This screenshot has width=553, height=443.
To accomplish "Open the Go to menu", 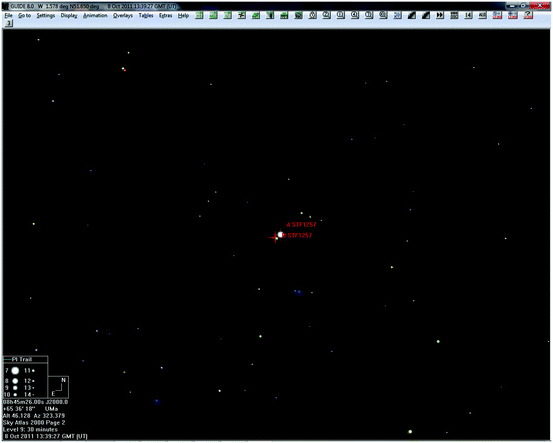I will coord(24,16).
